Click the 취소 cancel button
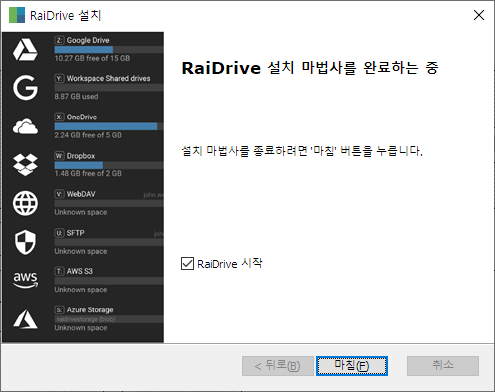495x392 pixels. coord(443,366)
